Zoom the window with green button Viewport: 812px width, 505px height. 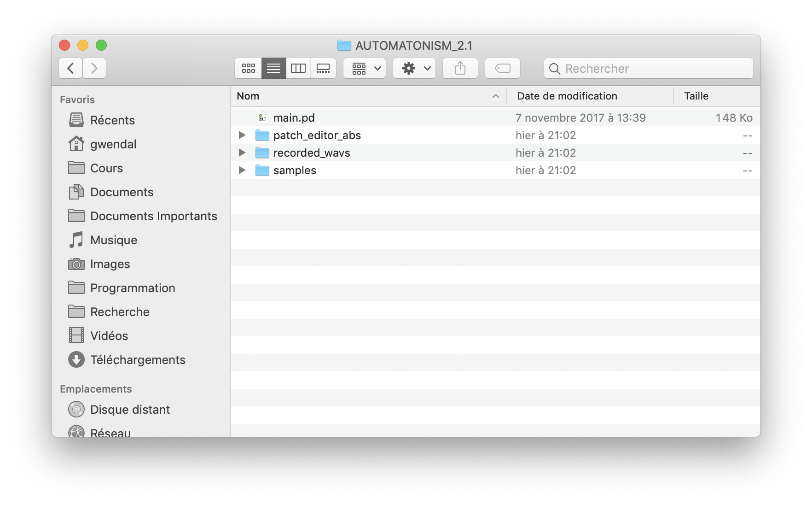click(x=101, y=45)
